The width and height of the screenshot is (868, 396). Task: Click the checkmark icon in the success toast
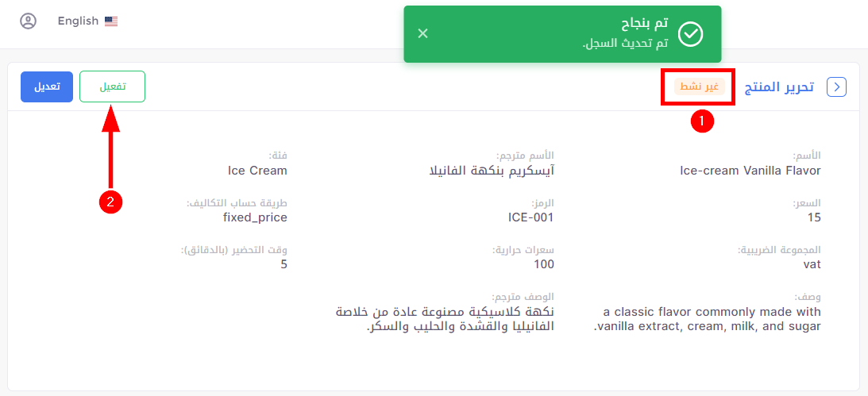tap(690, 34)
